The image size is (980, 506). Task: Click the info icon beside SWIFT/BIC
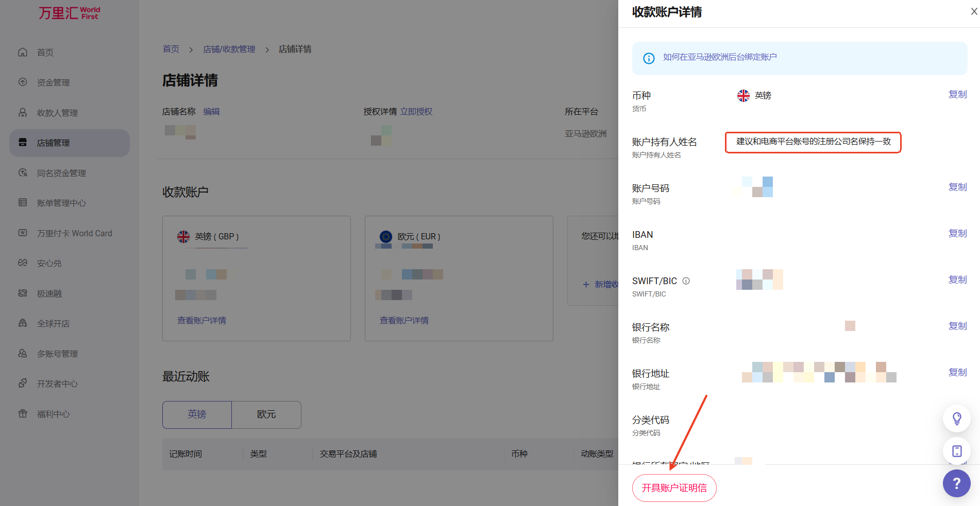click(x=686, y=281)
